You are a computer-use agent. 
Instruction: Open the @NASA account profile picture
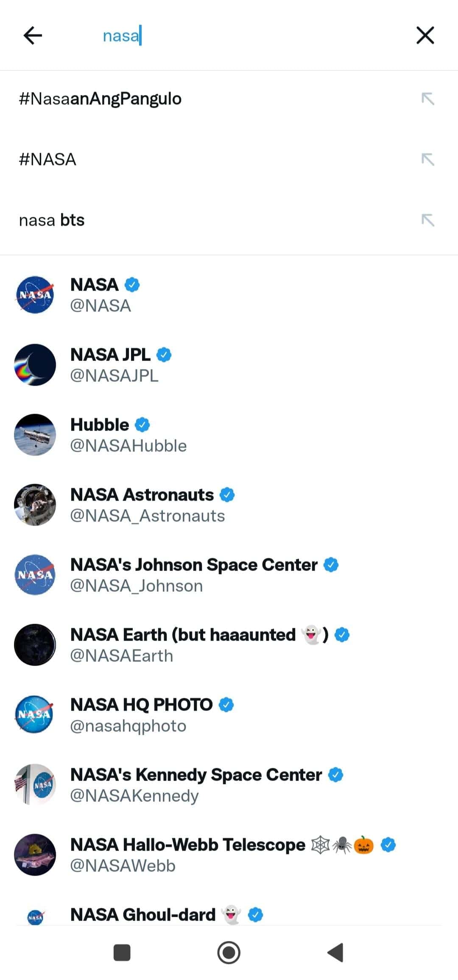click(35, 295)
